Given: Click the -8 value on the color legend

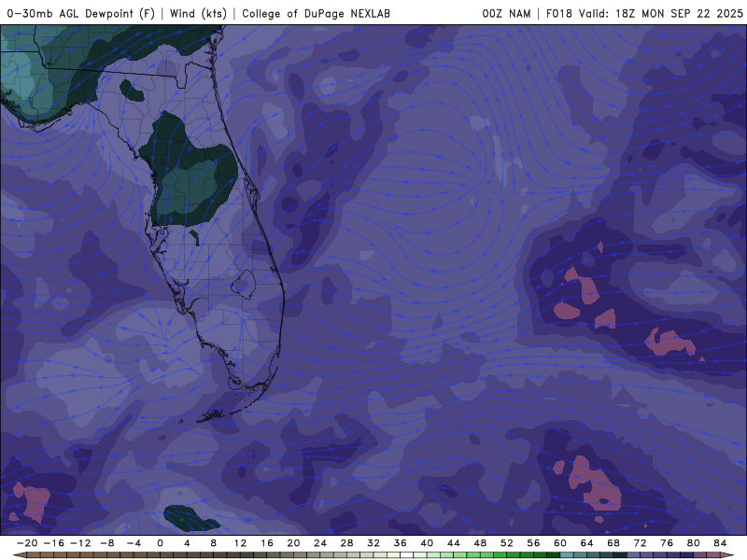Looking at the screenshot, I should (x=106, y=543).
